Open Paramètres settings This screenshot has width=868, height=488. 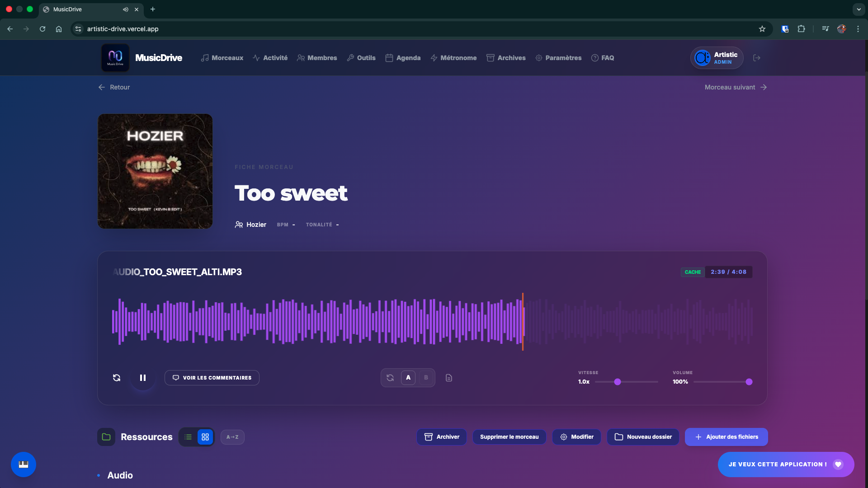click(x=558, y=58)
